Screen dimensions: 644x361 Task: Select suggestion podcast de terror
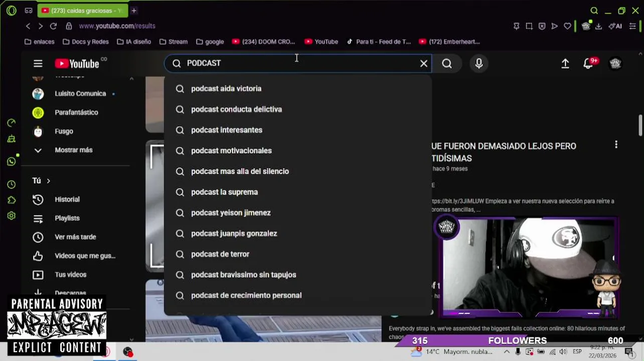point(298,254)
